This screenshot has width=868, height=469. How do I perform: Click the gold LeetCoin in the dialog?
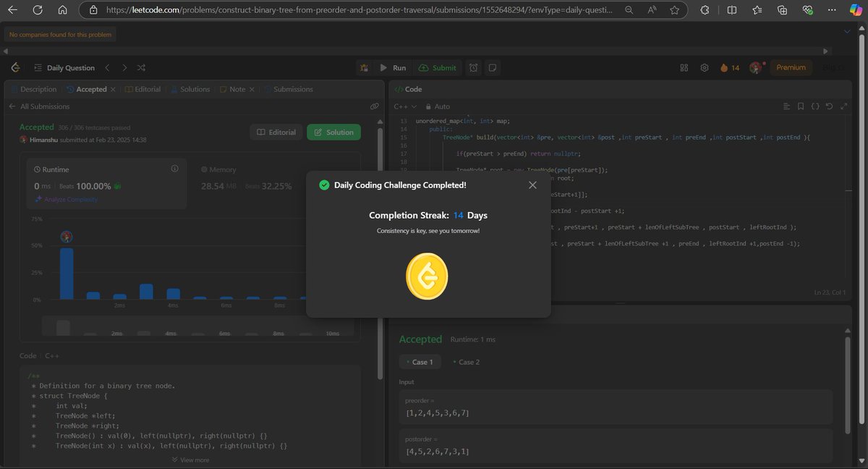(427, 276)
